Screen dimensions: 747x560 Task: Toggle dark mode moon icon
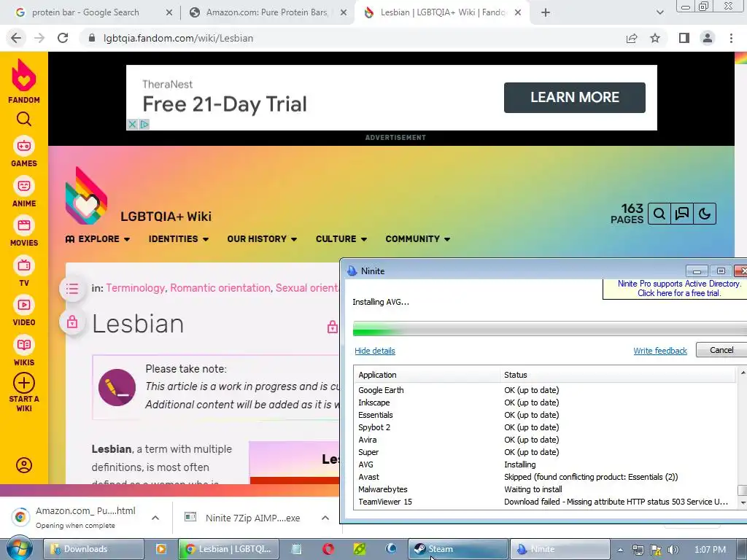tap(705, 214)
